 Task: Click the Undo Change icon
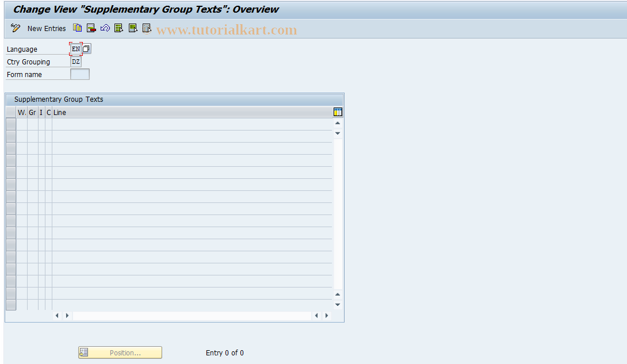pos(105,28)
